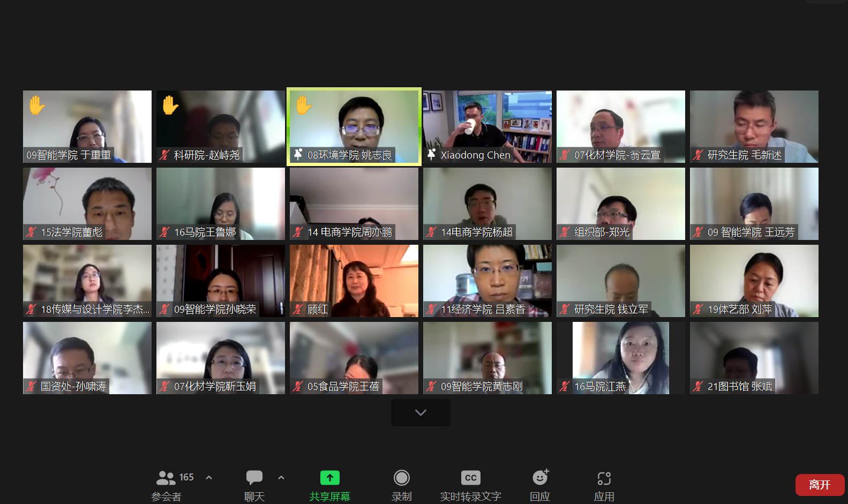
Task: Click the red leave (离开) button
Action: [x=819, y=485]
